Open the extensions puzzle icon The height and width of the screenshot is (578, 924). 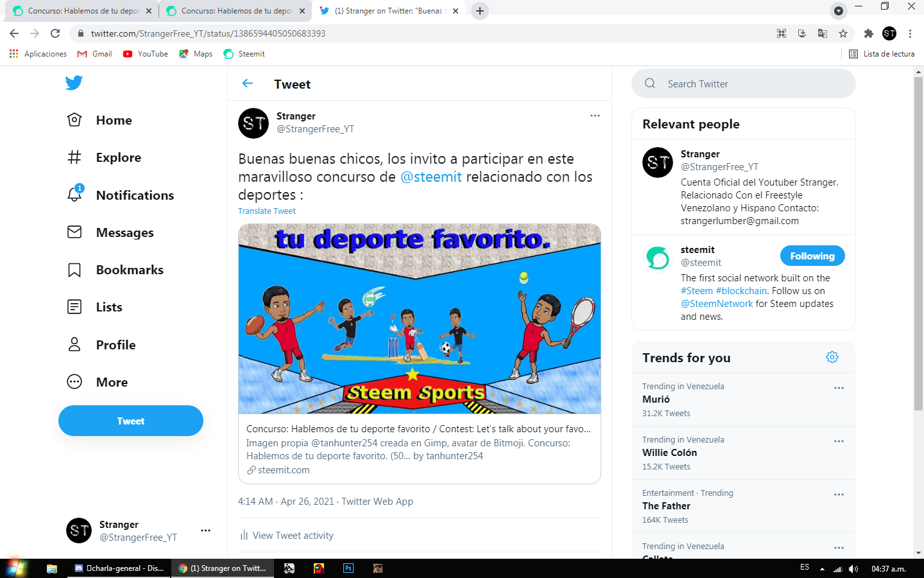tap(869, 33)
